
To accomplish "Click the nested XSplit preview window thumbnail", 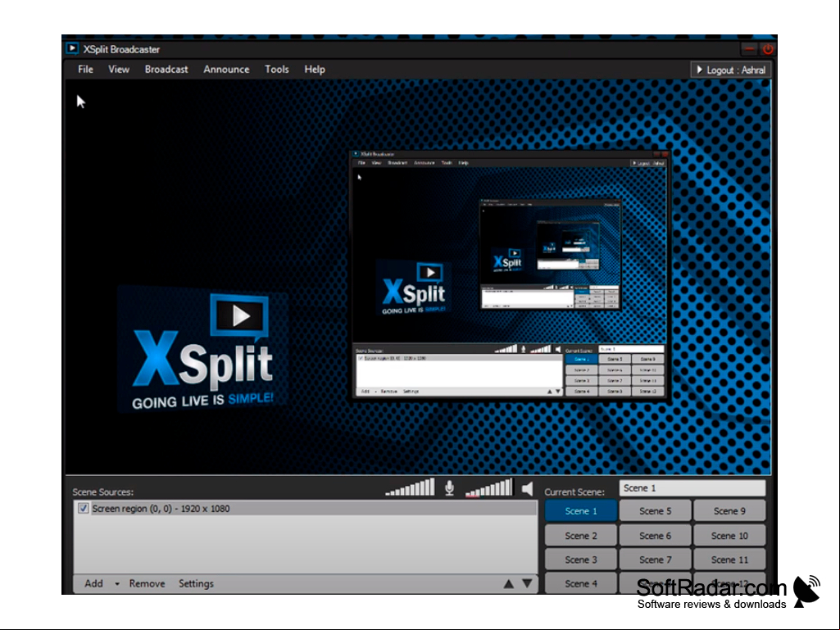I will pos(510,274).
